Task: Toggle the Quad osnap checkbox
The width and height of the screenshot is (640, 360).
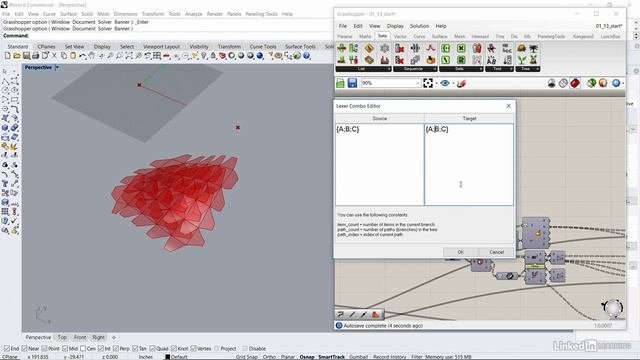Action: click(152, 349)
